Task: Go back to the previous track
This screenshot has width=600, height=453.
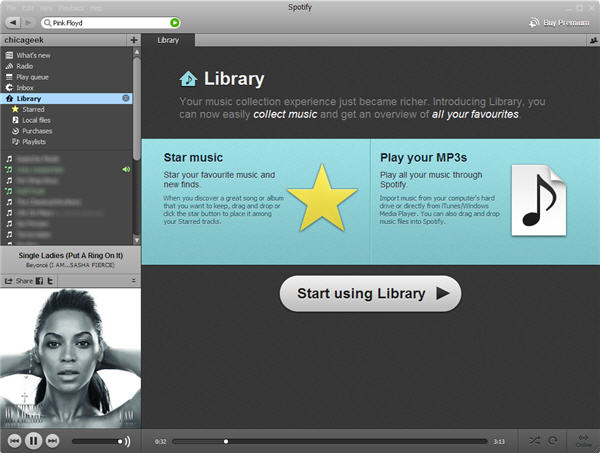Action: [x=14, y=440]
